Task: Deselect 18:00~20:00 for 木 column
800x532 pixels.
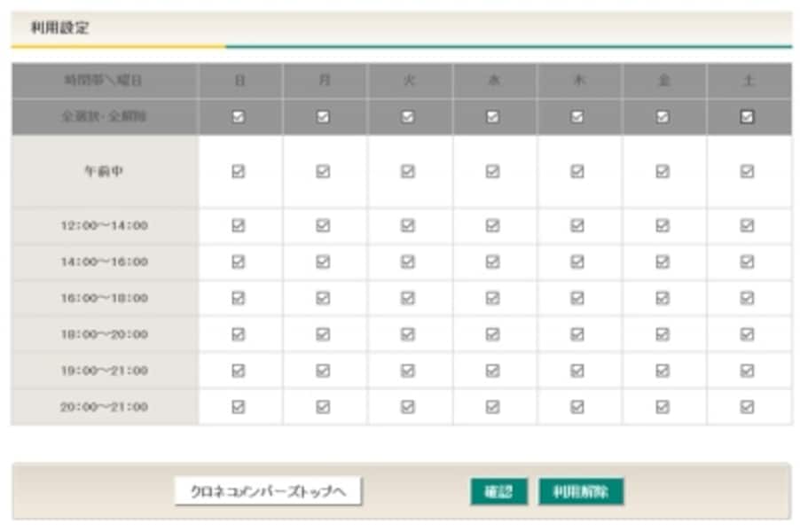Action: [577, 334]
